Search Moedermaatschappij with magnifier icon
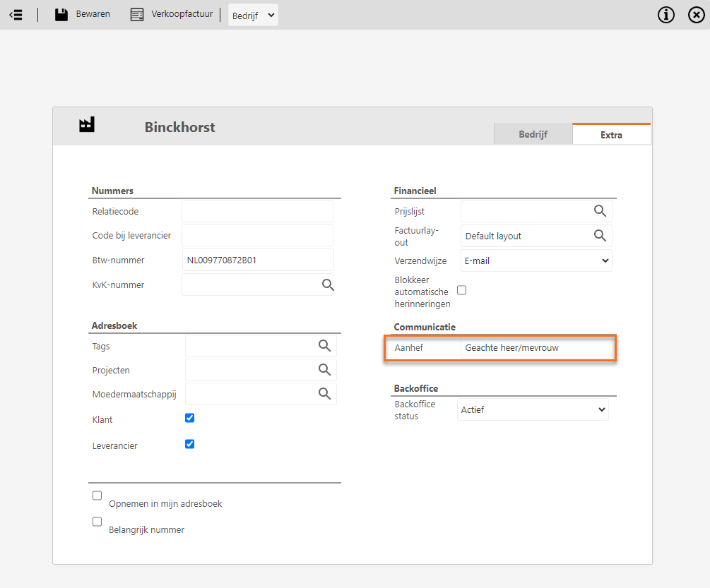The width and height of the screenshot is (710, 588). pos(324,393)
